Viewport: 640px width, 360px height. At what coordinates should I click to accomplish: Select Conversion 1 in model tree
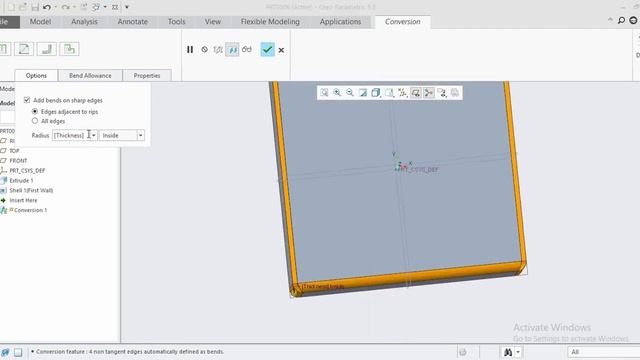(30, 210)
